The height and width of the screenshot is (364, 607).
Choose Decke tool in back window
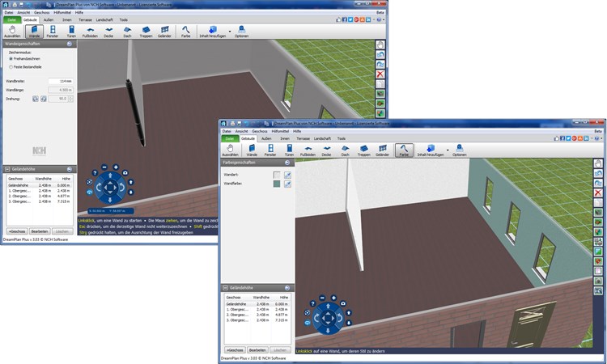(108, 32)
